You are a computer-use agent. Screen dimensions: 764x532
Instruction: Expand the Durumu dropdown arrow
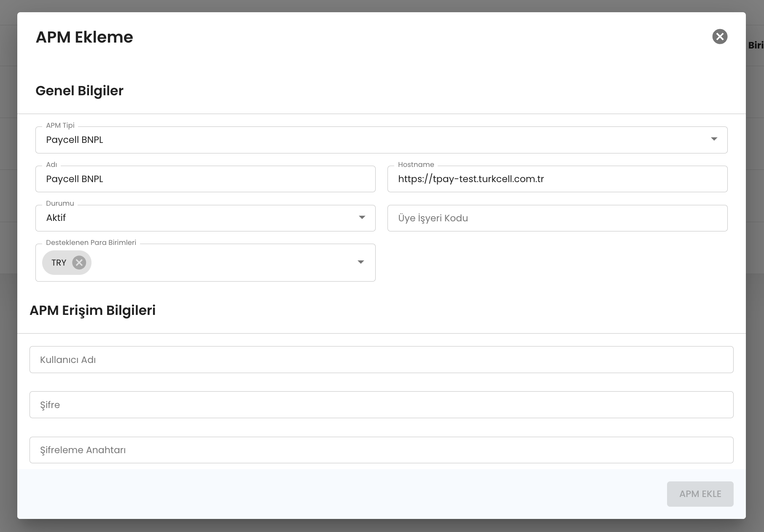point(362,218)
